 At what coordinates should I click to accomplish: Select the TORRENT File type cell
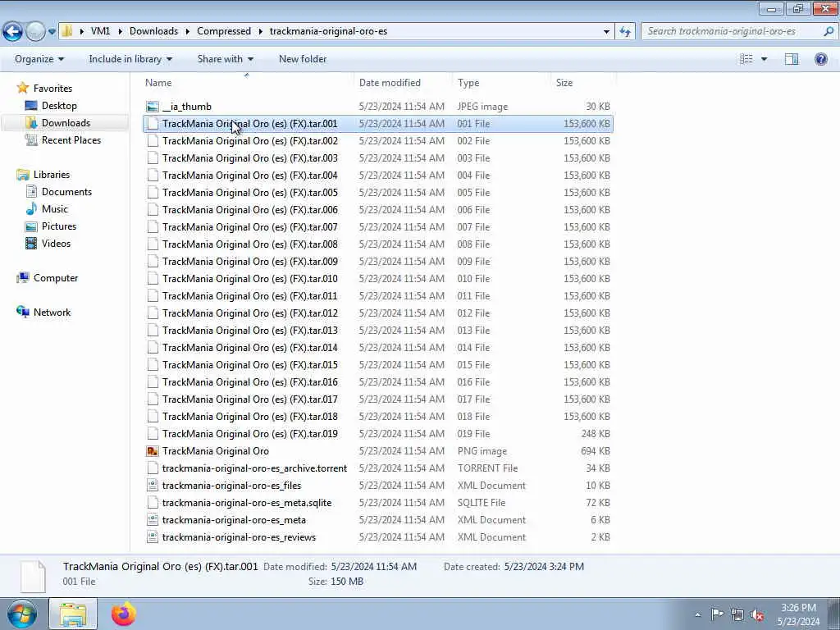(x=487, y=468)
